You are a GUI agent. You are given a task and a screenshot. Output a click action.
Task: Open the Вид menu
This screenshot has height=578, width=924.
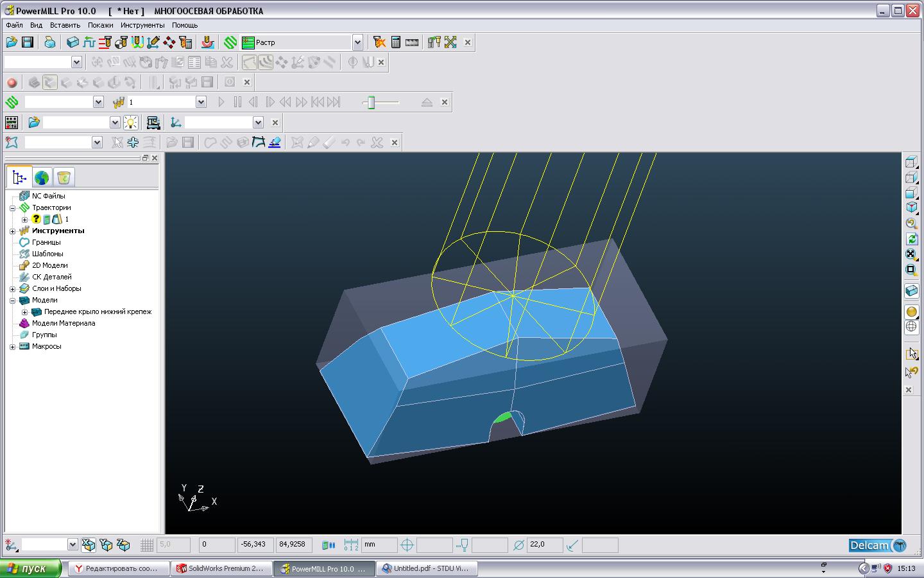(x=36, y=25)
